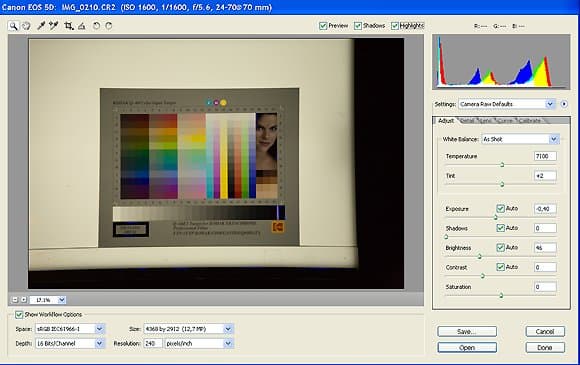Select the Color Sampler tool
This screenshot has height=365, width=580.
pos(54,26)
